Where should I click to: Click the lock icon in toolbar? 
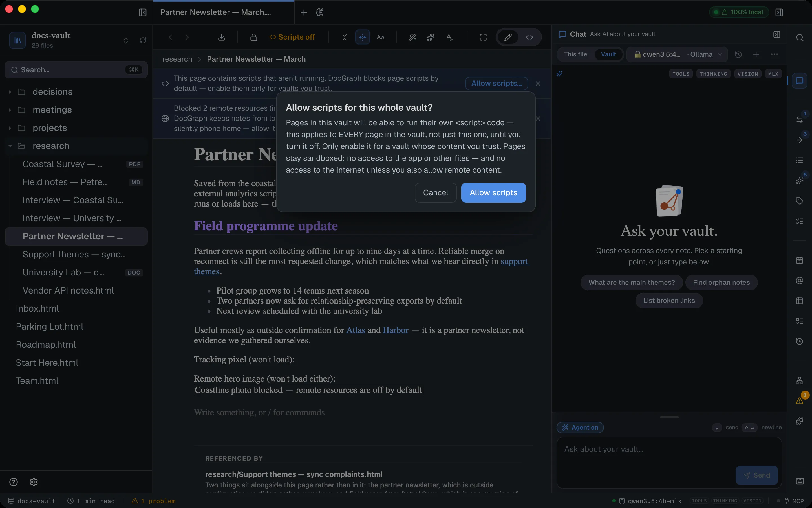254,37
